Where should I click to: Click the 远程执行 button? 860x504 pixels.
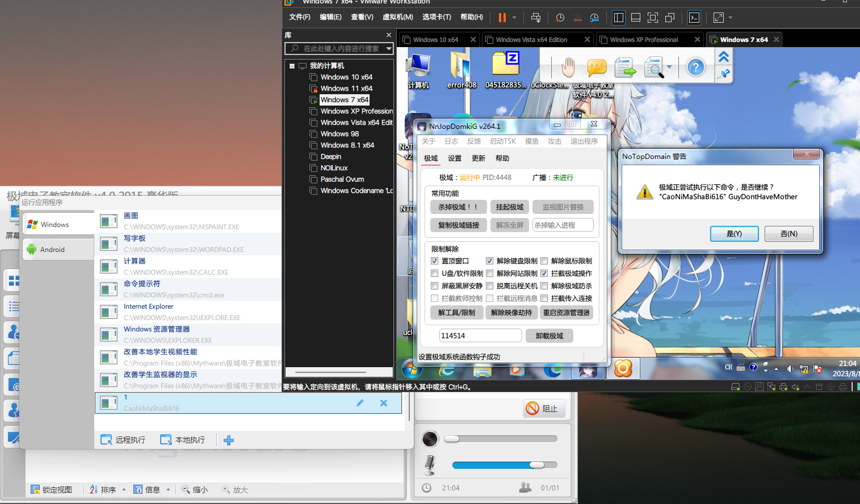click(x=123, y=440)
